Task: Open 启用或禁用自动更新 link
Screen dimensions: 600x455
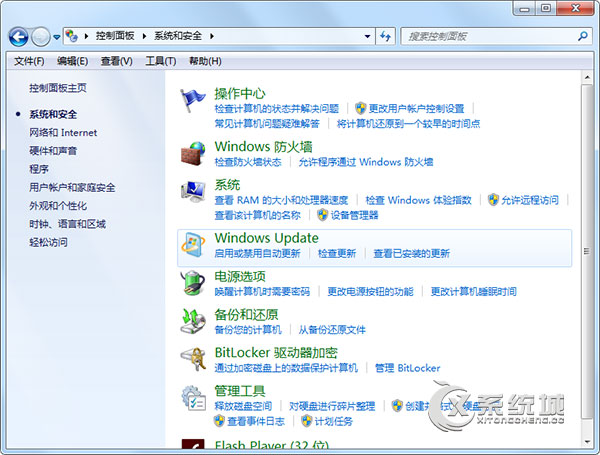Action: [x=257, y=253]
